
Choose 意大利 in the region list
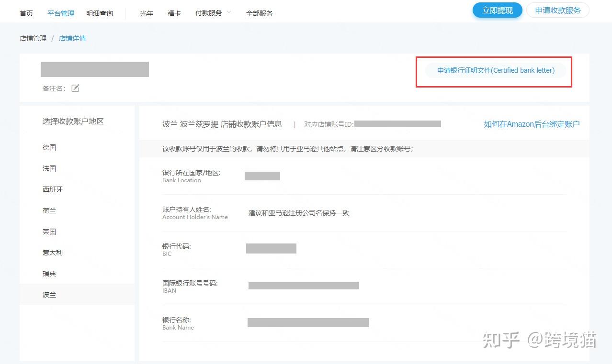53,253
